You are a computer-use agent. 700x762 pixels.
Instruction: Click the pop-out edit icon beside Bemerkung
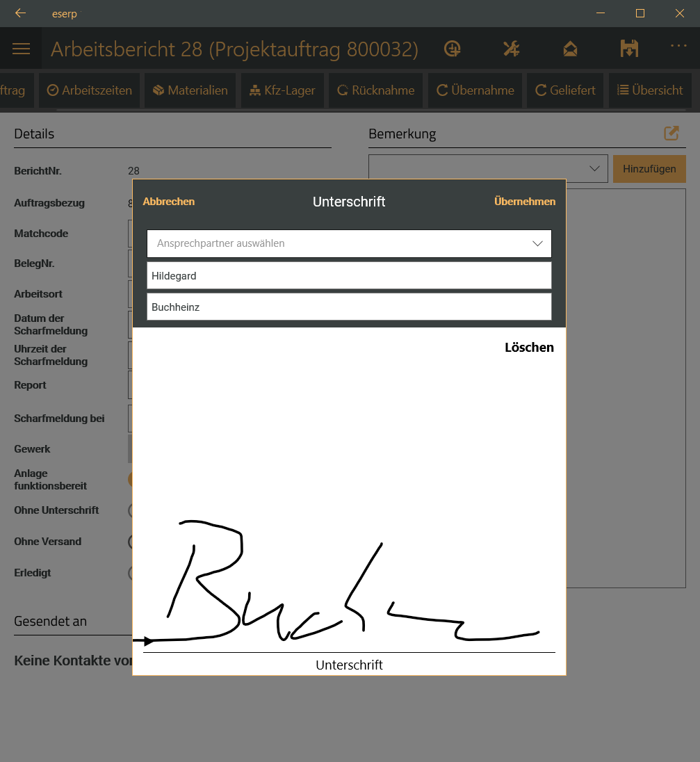coord(671,133)
